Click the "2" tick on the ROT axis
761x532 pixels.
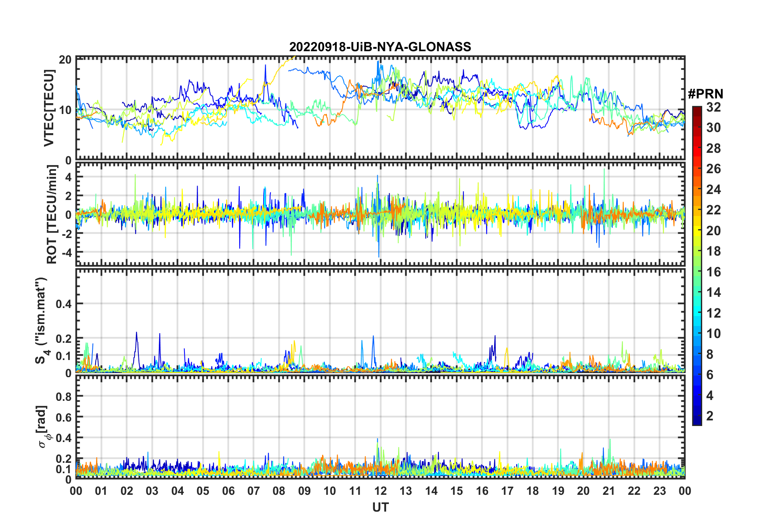pyautogui.click(x=68, y=196)
